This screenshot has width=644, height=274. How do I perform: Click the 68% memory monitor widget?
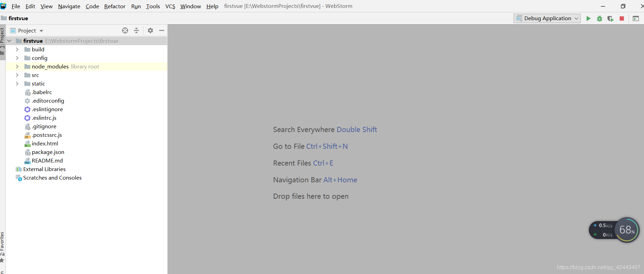pyautogui.click(x=627, y=230)
